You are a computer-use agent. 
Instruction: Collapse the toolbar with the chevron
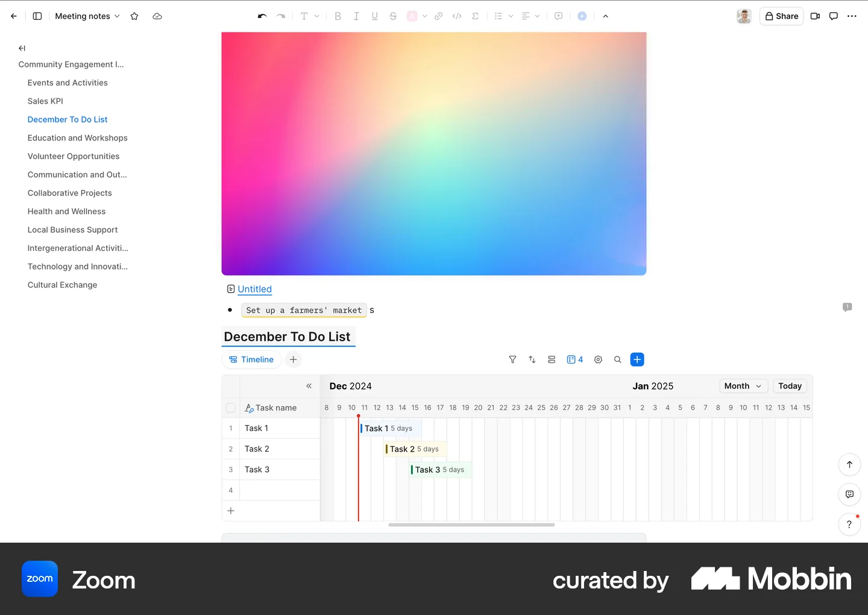tap(606, 16)
